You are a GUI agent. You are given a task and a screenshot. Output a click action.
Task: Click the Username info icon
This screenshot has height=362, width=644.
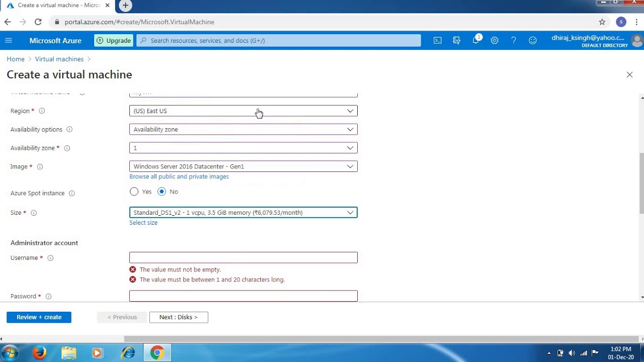[x=50, y=258]
